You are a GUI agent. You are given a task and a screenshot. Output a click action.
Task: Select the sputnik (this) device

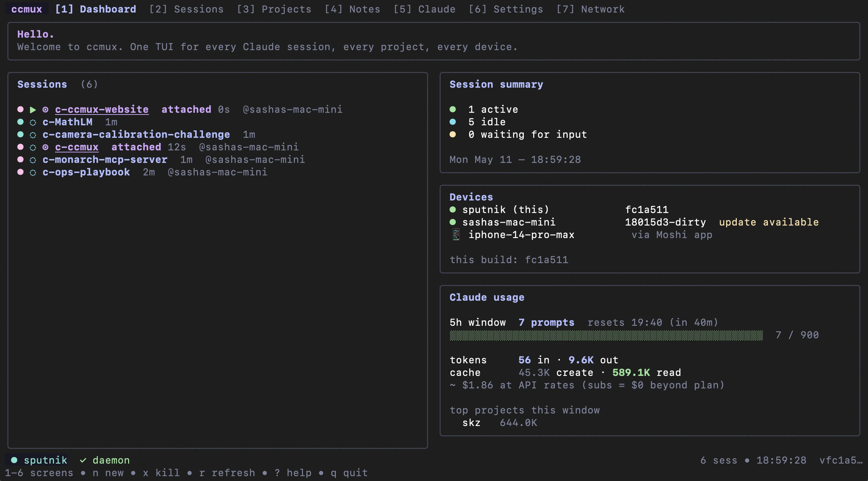[x=506, y=210]
